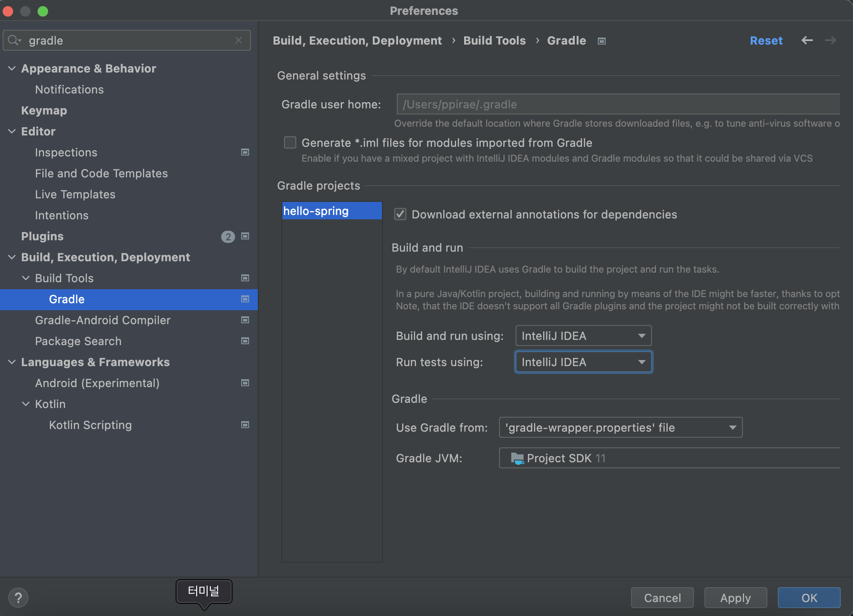Click project-level icon next to Kotlin Scripting
853x616 pixels.
tap(245, 425)
